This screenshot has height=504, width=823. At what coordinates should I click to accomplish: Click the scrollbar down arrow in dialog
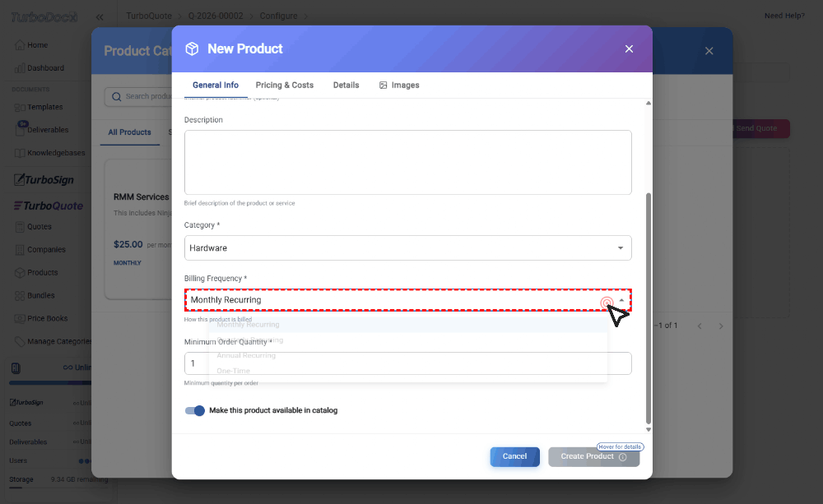click(x=649, y=429)
